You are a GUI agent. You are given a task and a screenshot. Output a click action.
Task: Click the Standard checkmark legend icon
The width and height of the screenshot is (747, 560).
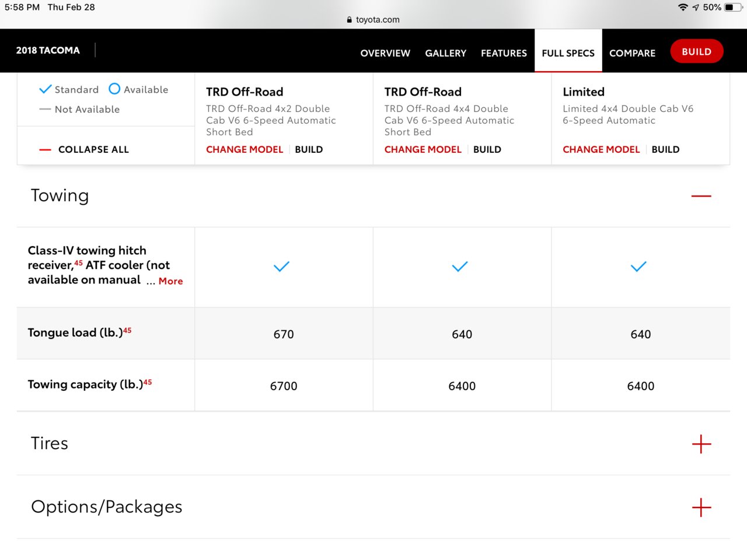click(46, 89)
